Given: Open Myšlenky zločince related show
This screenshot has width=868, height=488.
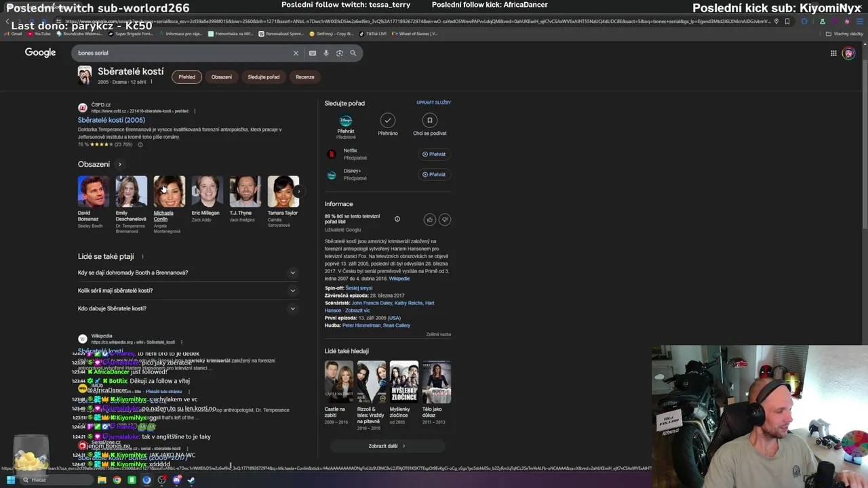Looking at the screenshot, I should click(404, 382).
